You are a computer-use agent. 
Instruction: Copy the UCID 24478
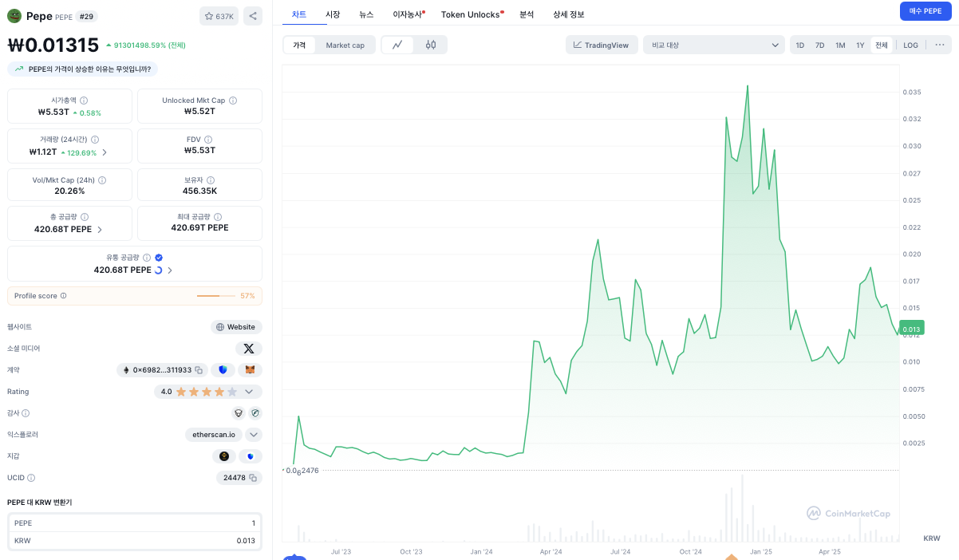(253, 478)
